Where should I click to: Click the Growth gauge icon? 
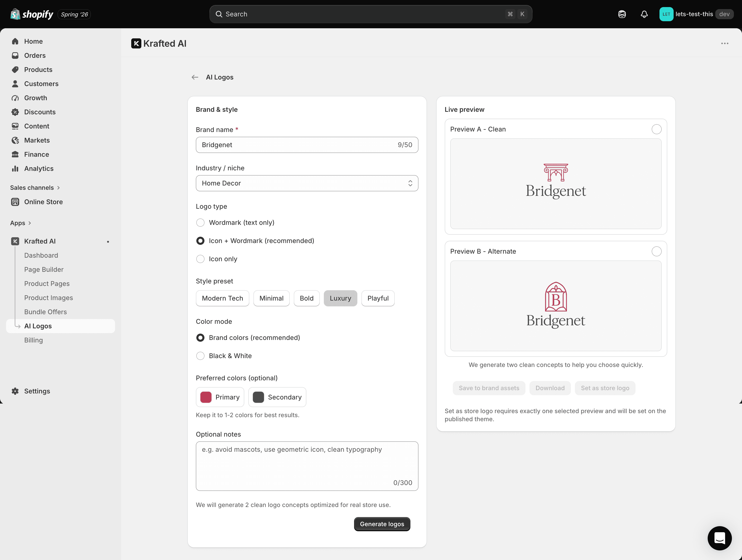pos(15,98)
